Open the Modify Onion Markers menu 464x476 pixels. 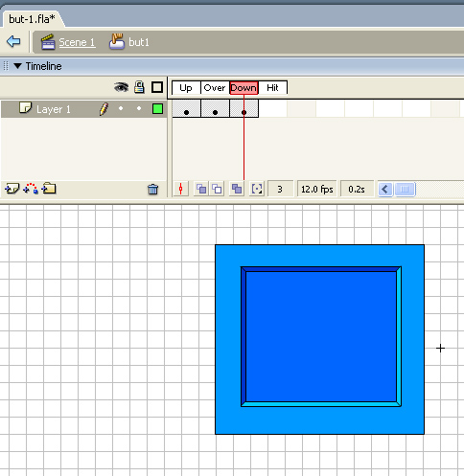(257, 189)
